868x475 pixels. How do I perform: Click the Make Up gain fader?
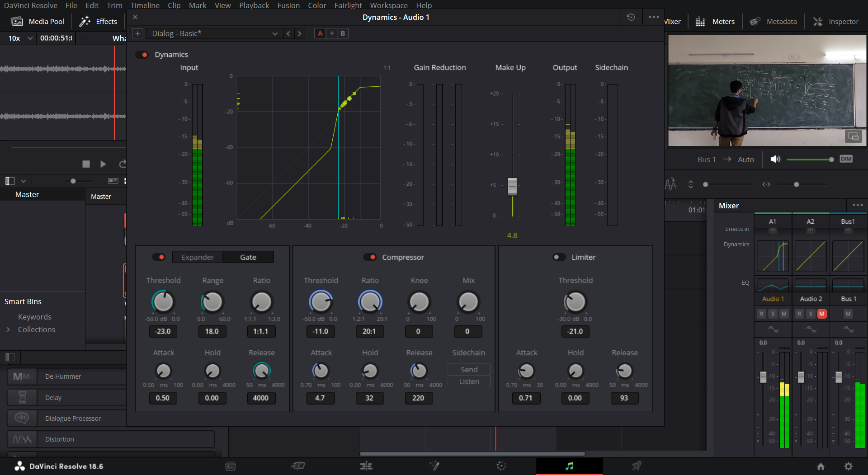coord(512,186)
